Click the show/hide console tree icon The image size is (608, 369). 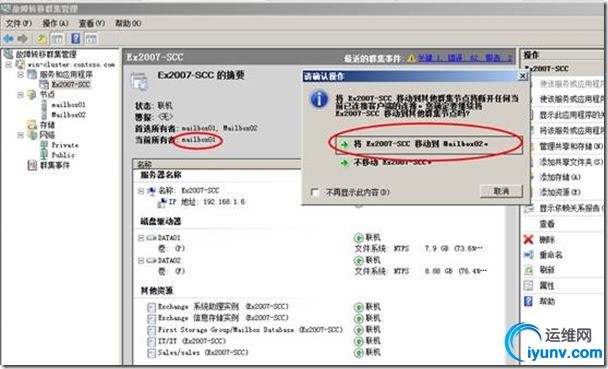tap(58, 38)
